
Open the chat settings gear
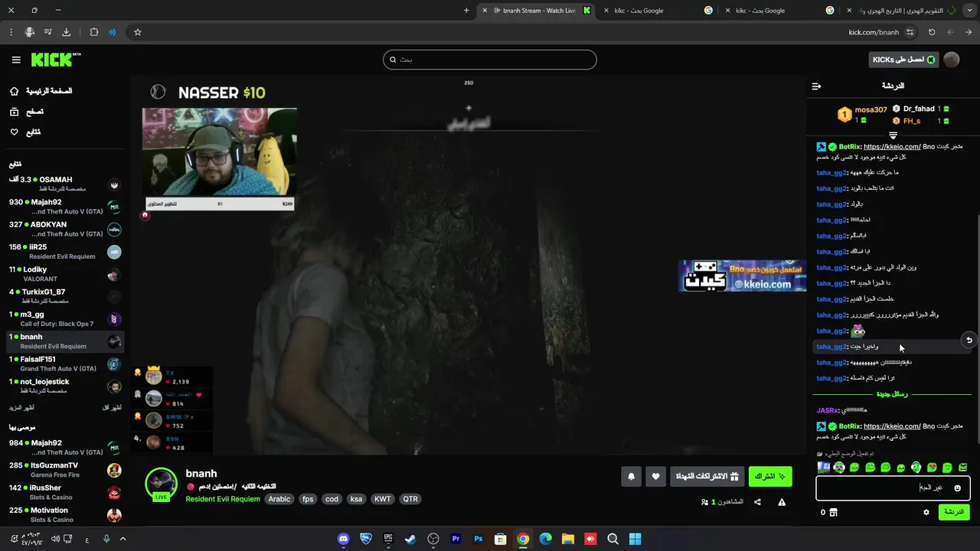tap(926, 512)
